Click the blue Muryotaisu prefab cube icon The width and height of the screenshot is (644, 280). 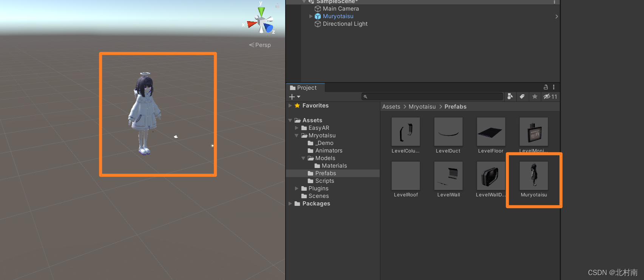318,16
